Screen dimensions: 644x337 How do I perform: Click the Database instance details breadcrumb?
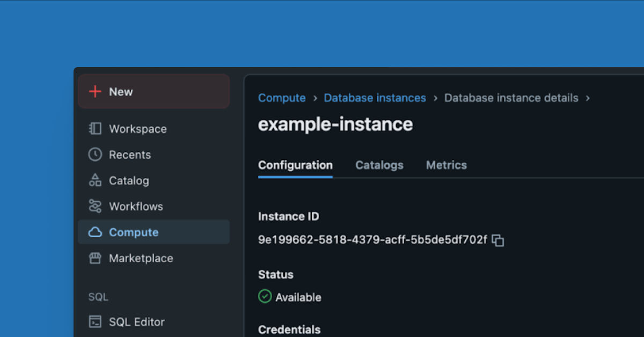coord(511,98)
